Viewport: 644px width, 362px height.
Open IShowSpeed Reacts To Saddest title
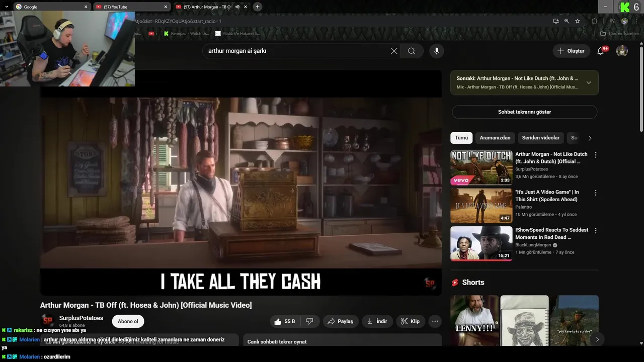552,233
